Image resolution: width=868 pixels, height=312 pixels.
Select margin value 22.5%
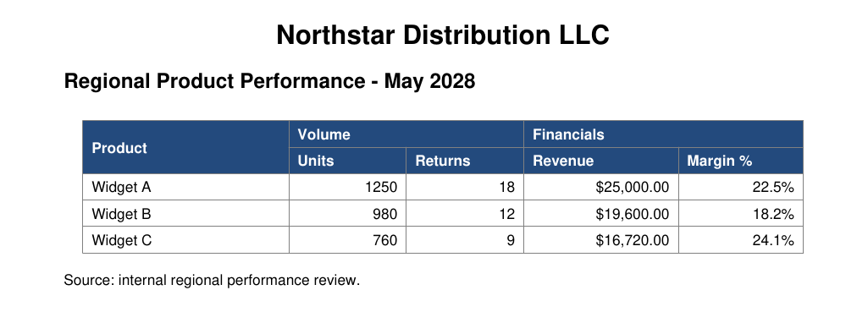773,188
